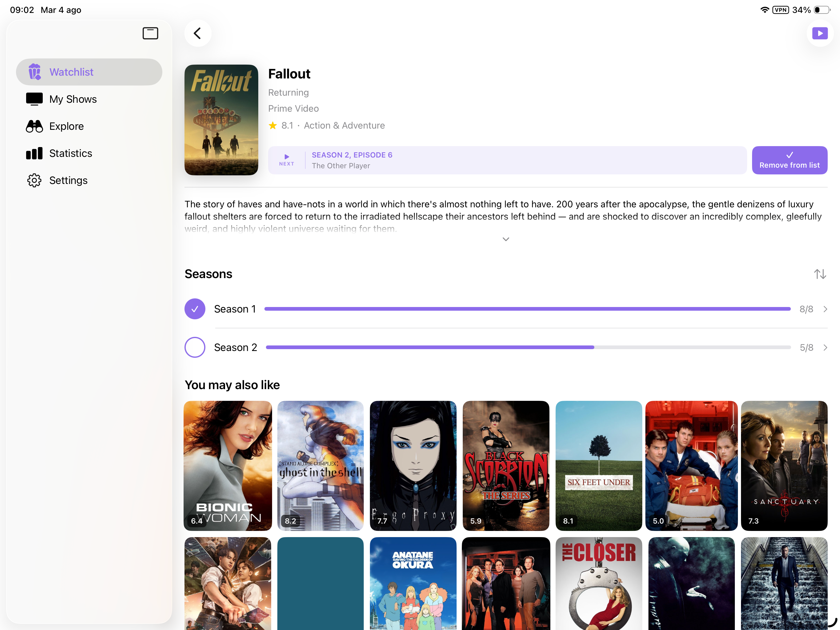
Task: Open the purple video play icon
Action: tap(820, 34)
